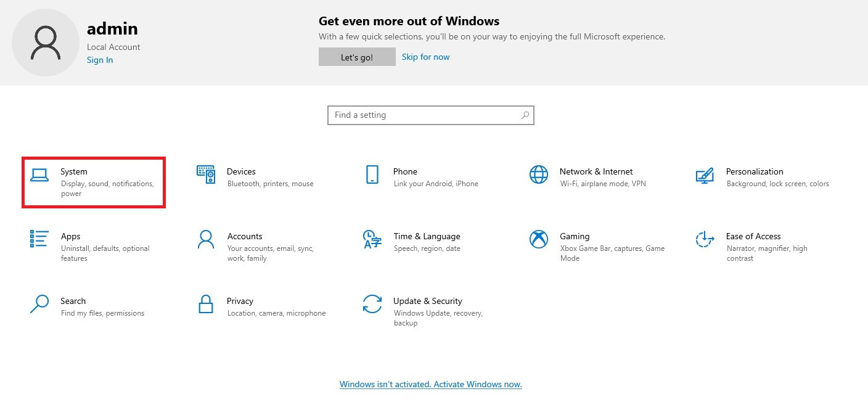
Task: Click 'Background, lock screen, colors' description
Action: click(x=778, y=184)
